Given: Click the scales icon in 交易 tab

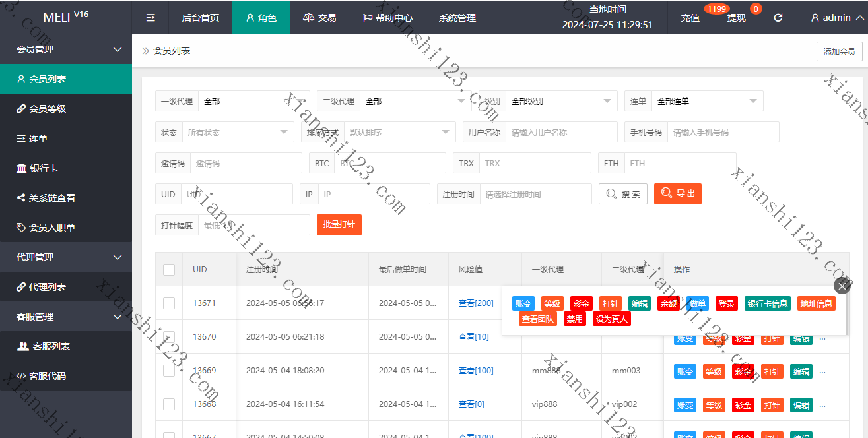Looking at the screenshot, I should [308, 18].
